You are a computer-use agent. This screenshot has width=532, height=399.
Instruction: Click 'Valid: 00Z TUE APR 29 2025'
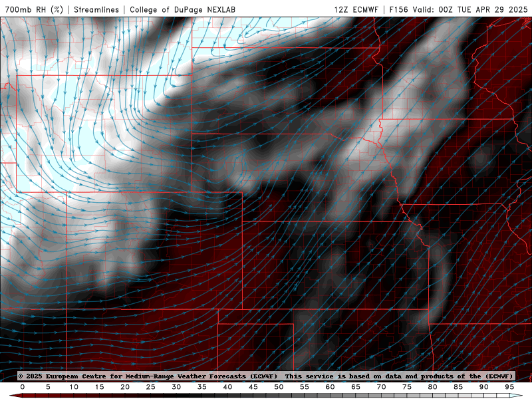click(x=470, y=9)
